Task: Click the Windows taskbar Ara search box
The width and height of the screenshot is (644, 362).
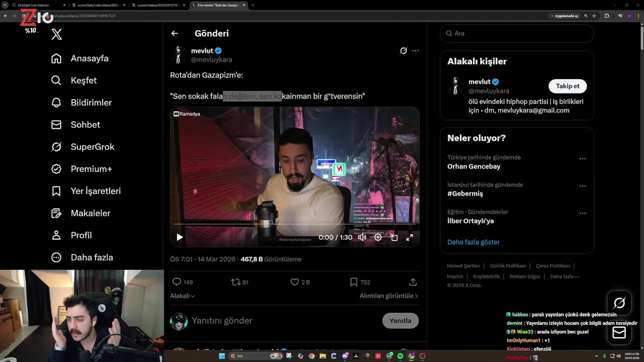Action: [256, 356]
